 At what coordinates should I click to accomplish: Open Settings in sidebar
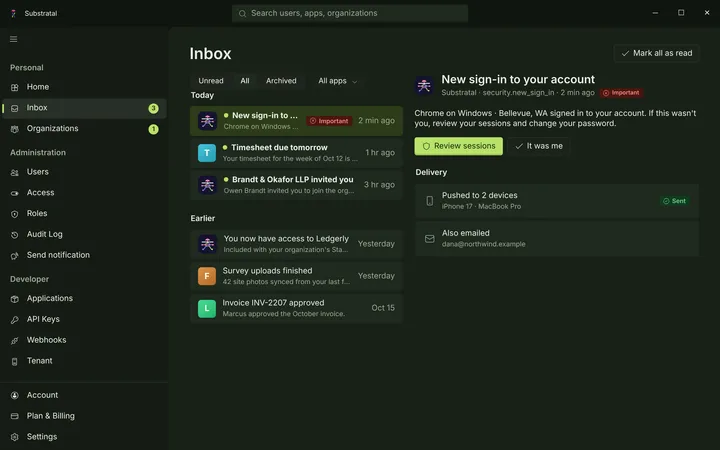tap(84, 437)
